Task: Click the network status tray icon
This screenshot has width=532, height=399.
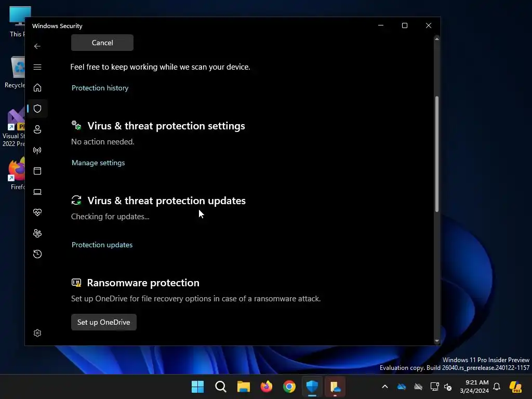Action: click(x=434, y=387)
